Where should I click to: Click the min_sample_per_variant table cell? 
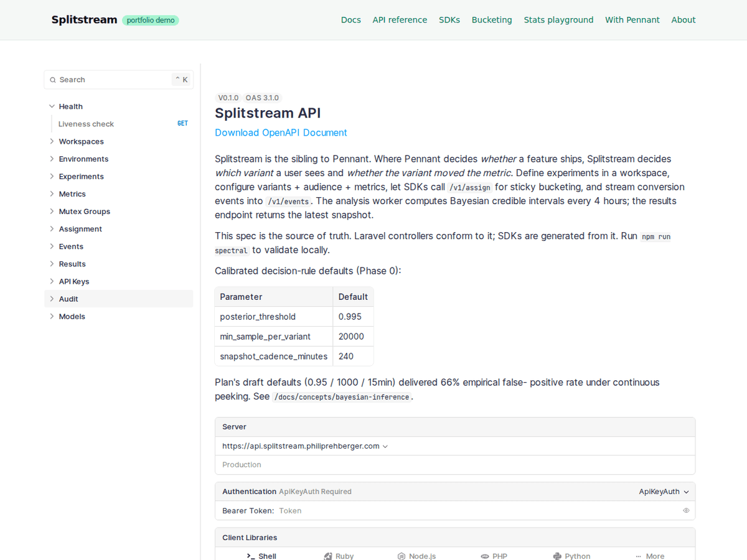[274, 337]
